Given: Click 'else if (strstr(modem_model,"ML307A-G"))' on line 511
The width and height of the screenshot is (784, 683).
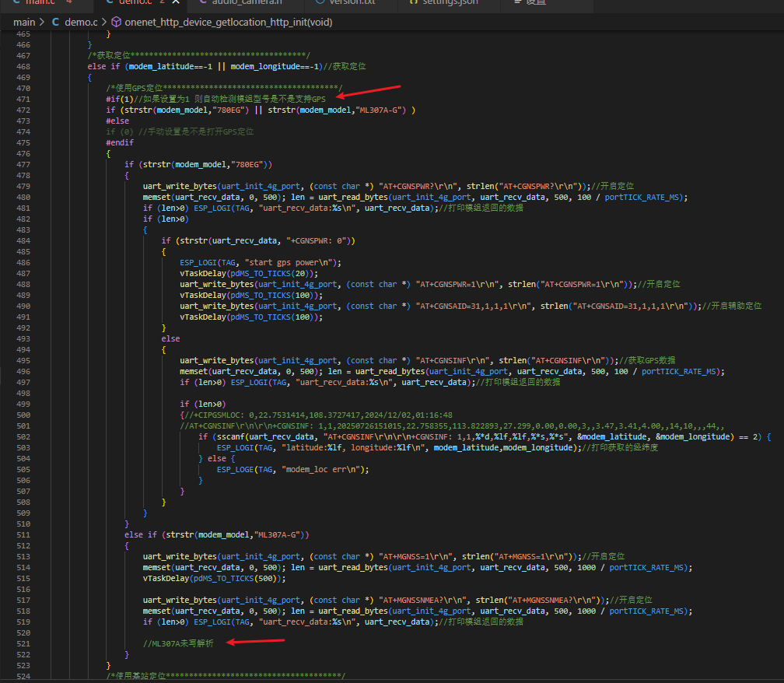Looking at the screenshot, I should (216, 534).
